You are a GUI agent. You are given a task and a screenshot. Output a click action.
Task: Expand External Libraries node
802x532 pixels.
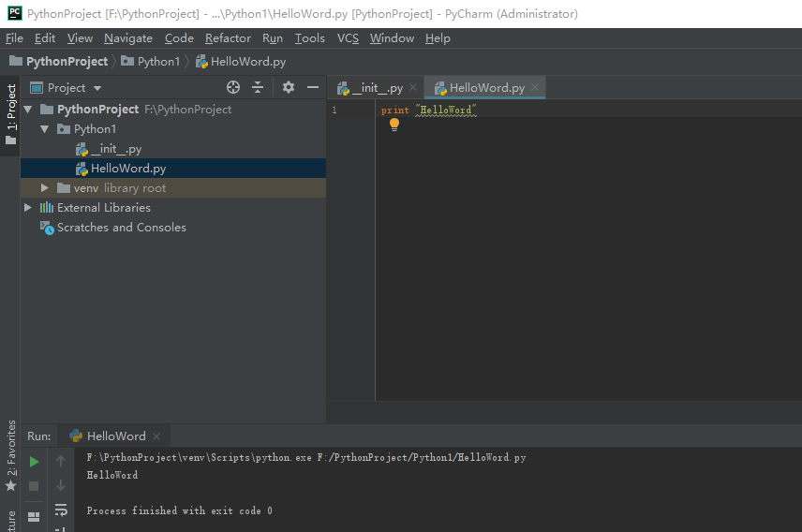tap(28, 208)
